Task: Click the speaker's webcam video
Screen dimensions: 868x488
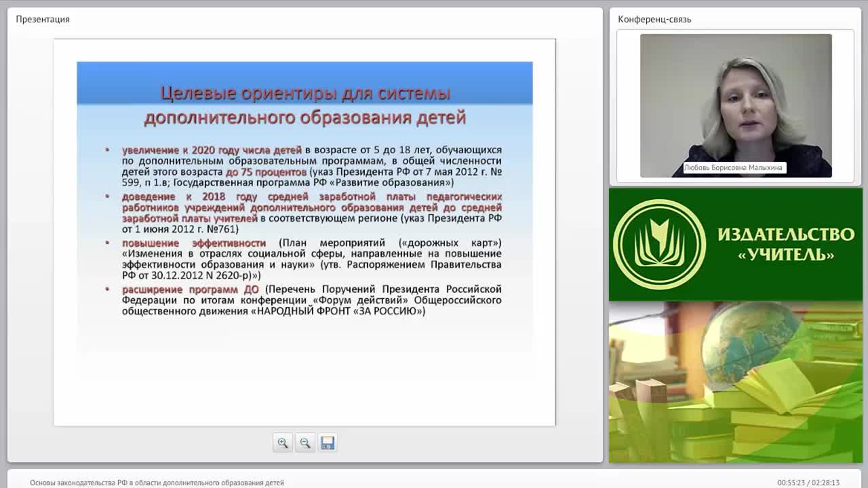Action: point(736,106)
